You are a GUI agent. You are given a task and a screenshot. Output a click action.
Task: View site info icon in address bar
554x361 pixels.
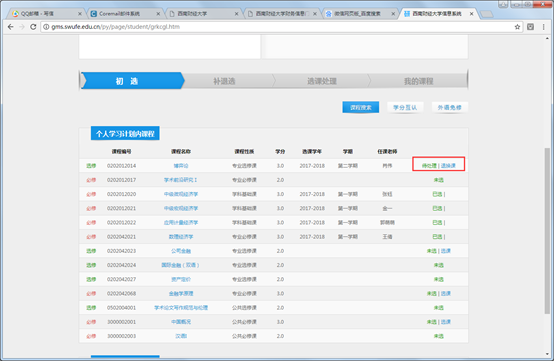pos(46,27)
